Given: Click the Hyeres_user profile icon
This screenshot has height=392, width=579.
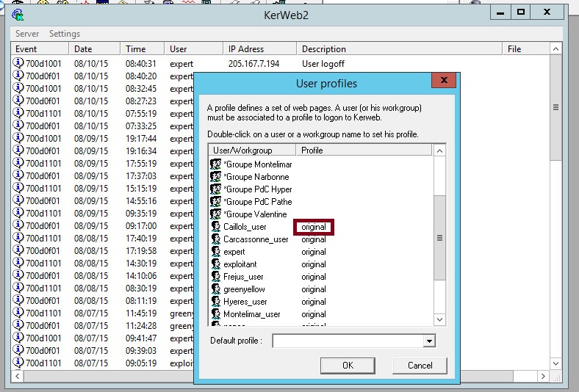Looking at the screenshot, I should [216, 302].
